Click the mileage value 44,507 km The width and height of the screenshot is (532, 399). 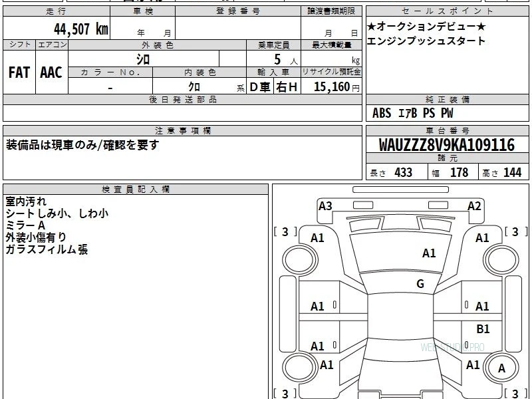pyautogui.click(x=81, y=29)
